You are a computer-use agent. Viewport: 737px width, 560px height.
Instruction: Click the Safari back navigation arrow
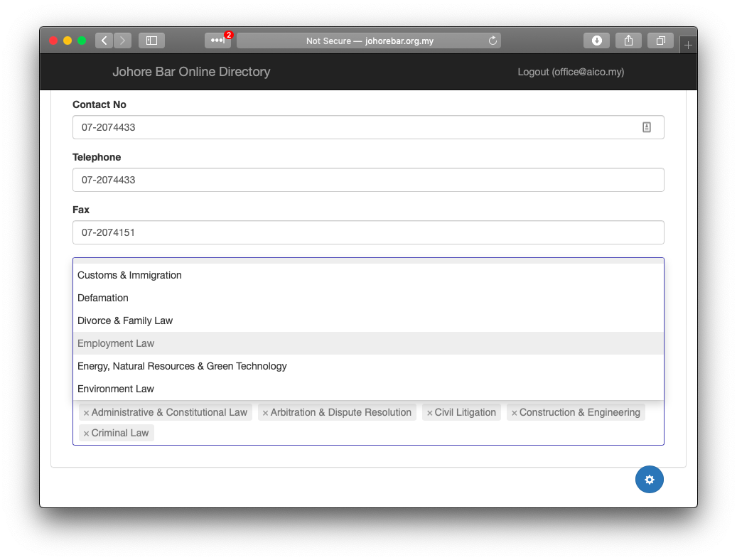[x=104, y=41]
